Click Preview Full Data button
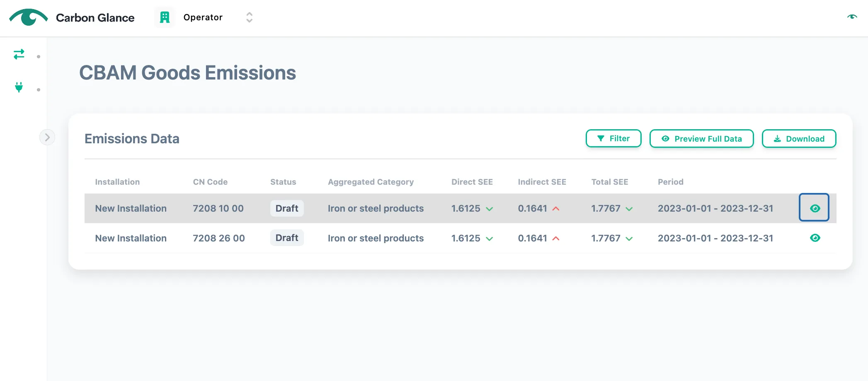This screenshot has width=868, height=381. tap(701, 138)
